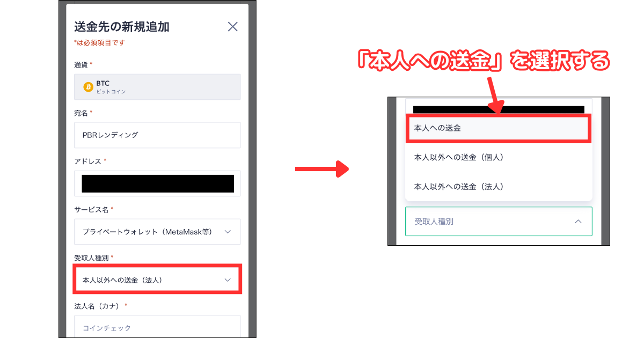Click the 通貨 field showing BTC
The width and height of the screenshot is (644, 338).
pos(157,86)
